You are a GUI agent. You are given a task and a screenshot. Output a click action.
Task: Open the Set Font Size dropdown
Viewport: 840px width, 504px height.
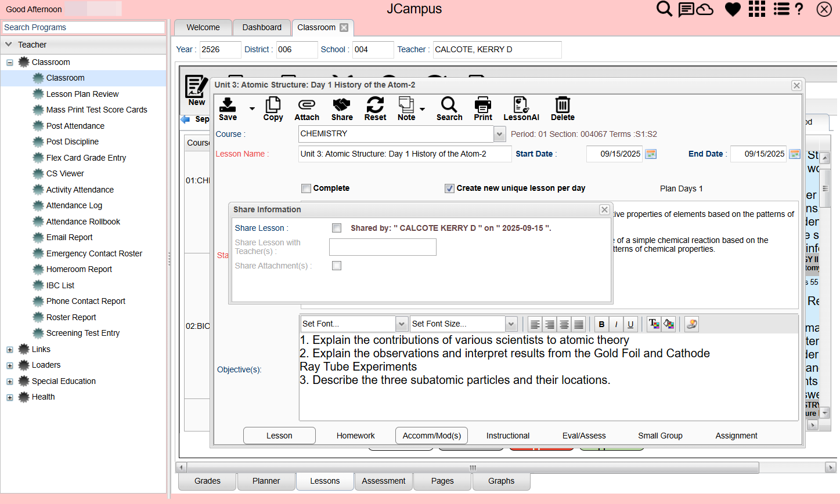pyautogui.click(x=511, y=324)
